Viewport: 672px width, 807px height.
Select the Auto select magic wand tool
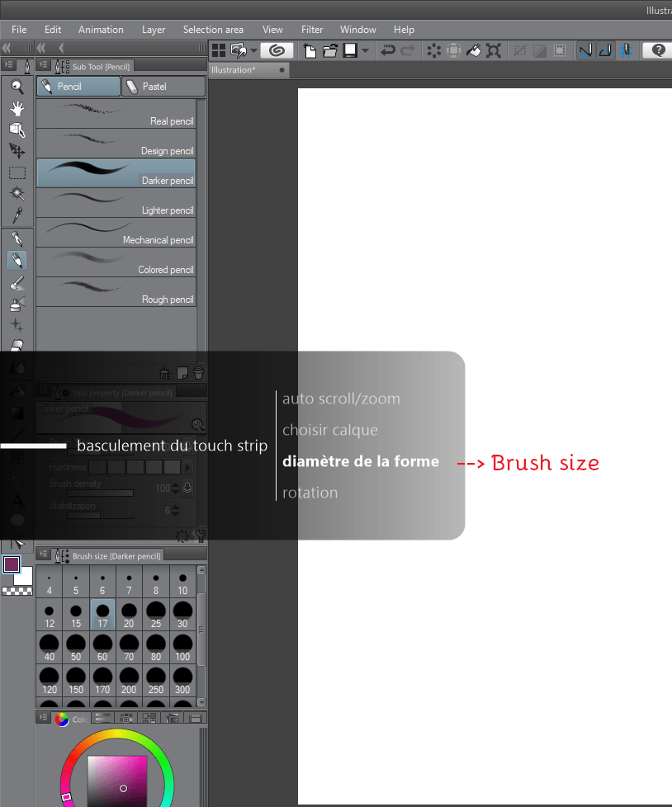pyautogui.click(x=17, y=194)
